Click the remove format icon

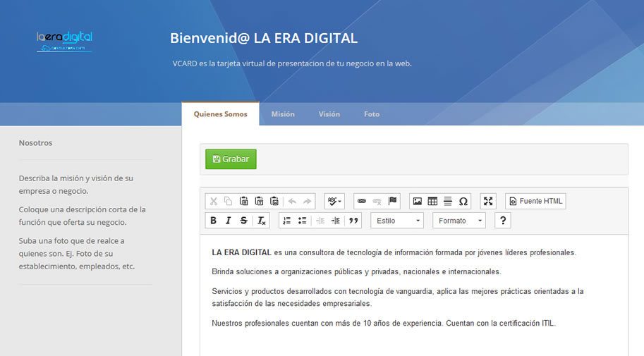[262, 221]
